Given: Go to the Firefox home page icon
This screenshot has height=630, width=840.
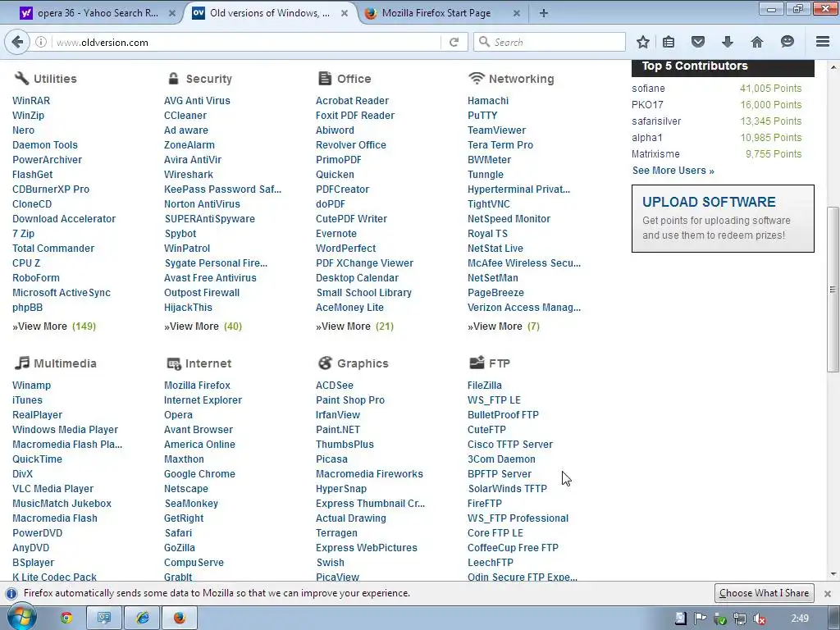Looking at the screenshot, I should click(756, 42).
